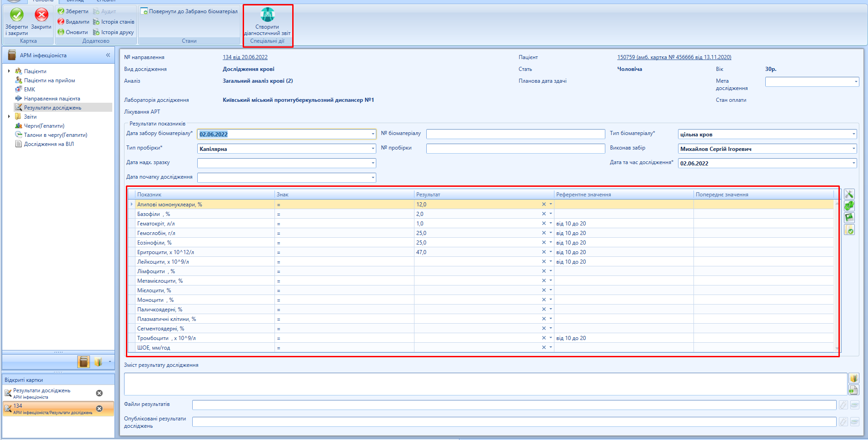This screenshot has width=868, height=440.
Task: Close the Результати досліджень open card
Action: [99, 393]
